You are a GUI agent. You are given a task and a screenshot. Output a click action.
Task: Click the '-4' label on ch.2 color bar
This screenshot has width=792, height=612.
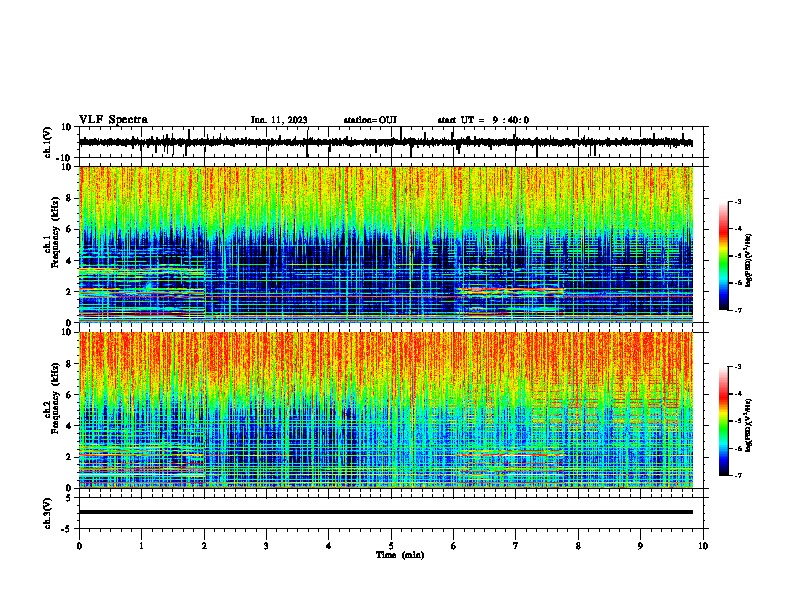(x=737, y=394)
